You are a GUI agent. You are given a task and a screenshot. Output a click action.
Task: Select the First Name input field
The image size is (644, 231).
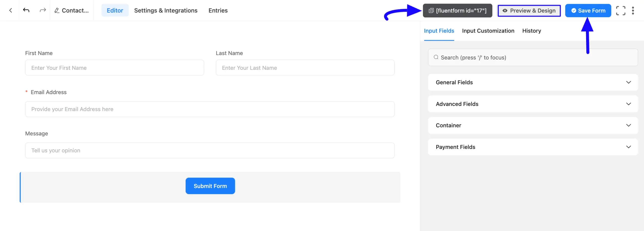pyautogui.click(x=114, y=68)
